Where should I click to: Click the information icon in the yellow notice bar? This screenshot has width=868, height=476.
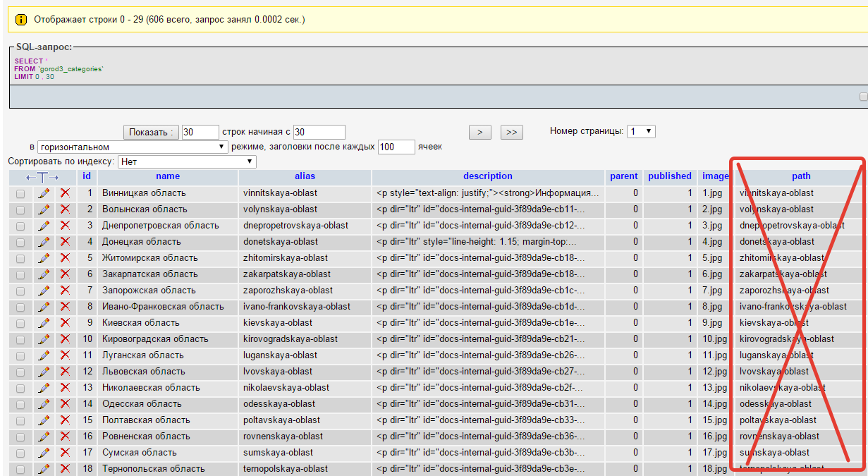click(20, 20)
